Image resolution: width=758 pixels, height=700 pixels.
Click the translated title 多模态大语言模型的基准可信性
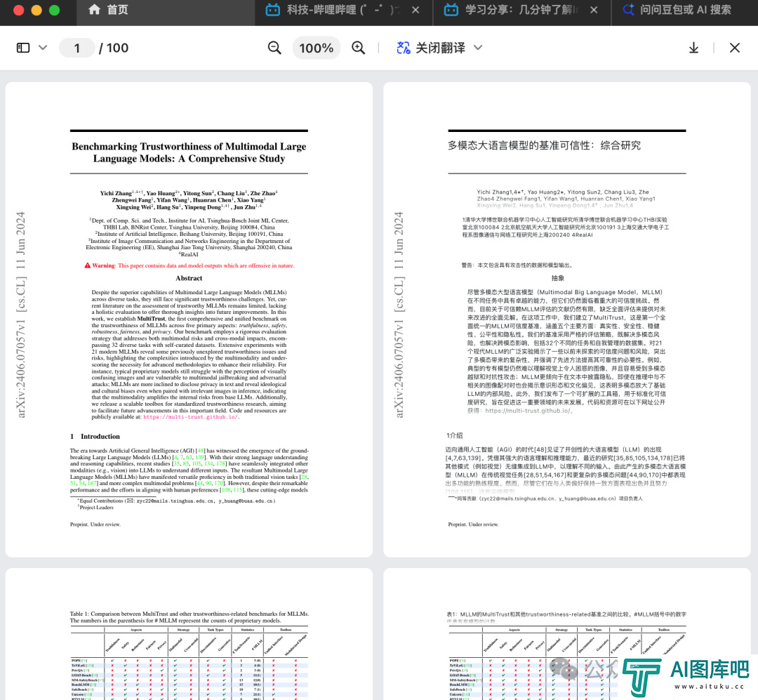544,145
